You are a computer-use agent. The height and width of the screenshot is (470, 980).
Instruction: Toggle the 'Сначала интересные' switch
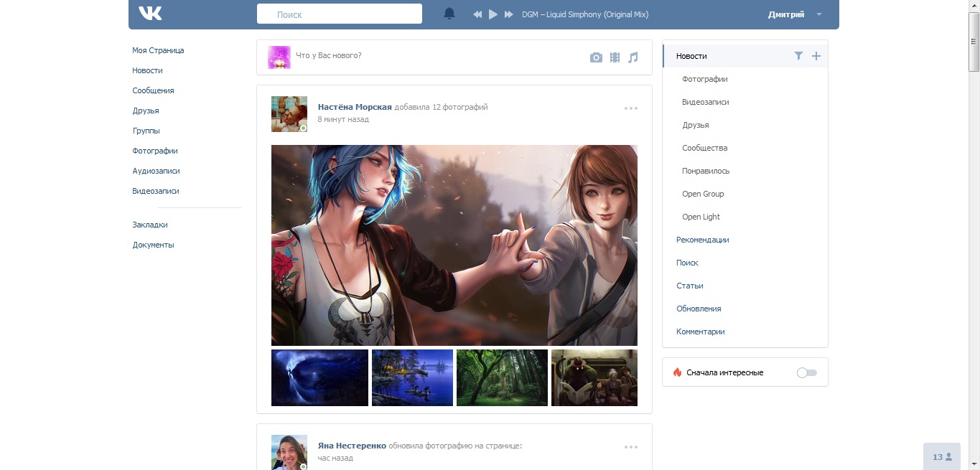point(807,372)
